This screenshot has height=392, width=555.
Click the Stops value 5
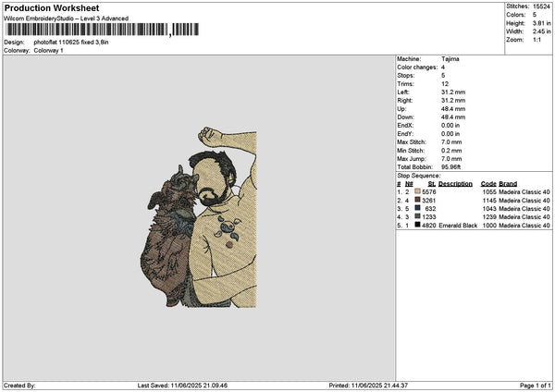click(x=443, y=76)
